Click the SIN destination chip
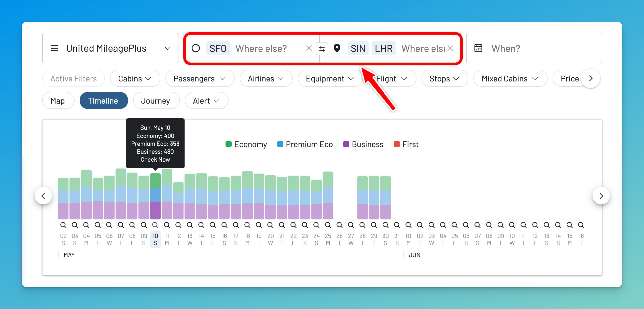Viewport: 644px width, 309px height. pyautogui.click(x=358, y=48)
